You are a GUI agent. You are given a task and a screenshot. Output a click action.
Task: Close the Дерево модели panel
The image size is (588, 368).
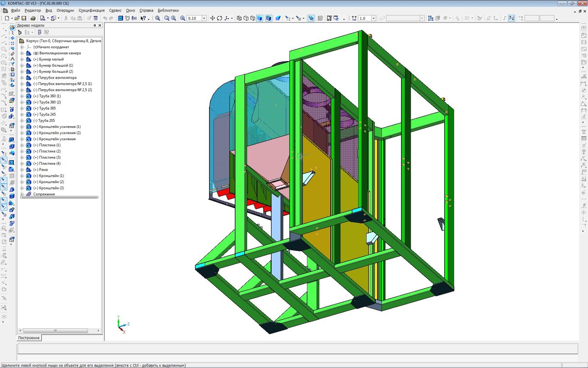(100, 26)
